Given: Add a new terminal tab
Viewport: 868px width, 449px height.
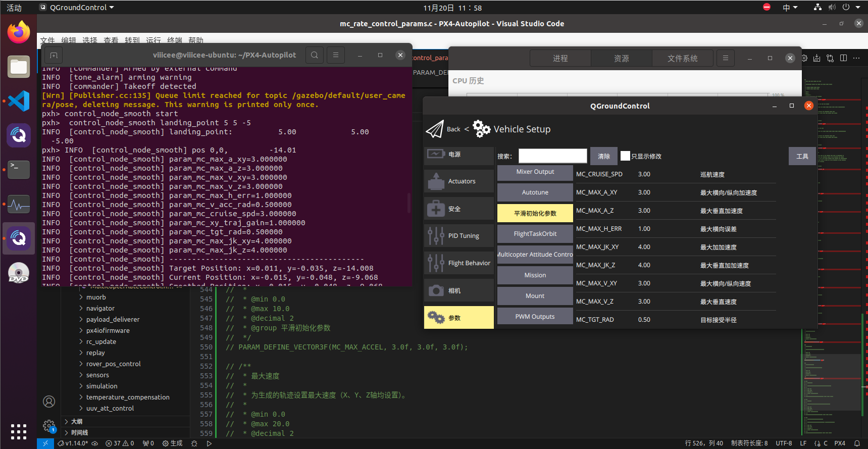Looking at the screenshot, I should tap(54, 55).
